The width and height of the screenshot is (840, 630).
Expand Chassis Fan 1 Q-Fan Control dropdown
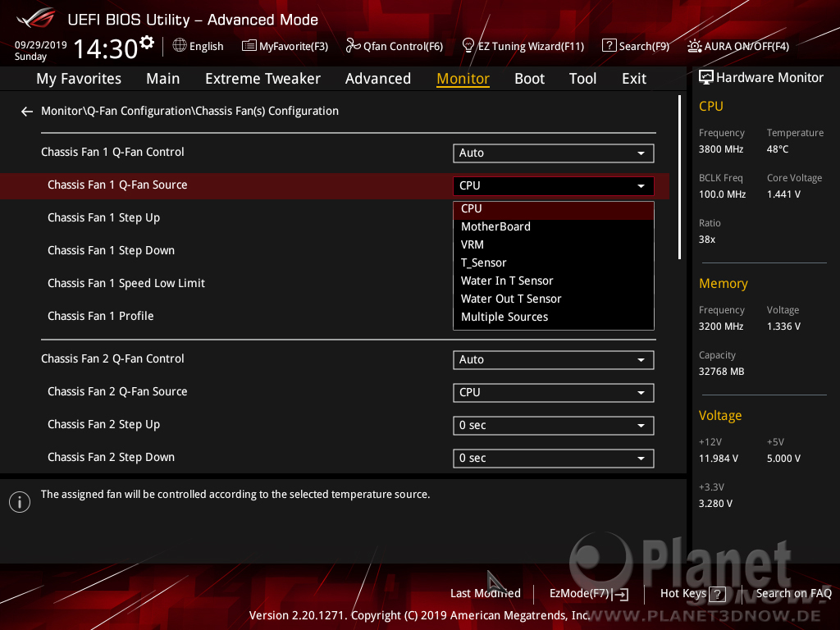554,153
